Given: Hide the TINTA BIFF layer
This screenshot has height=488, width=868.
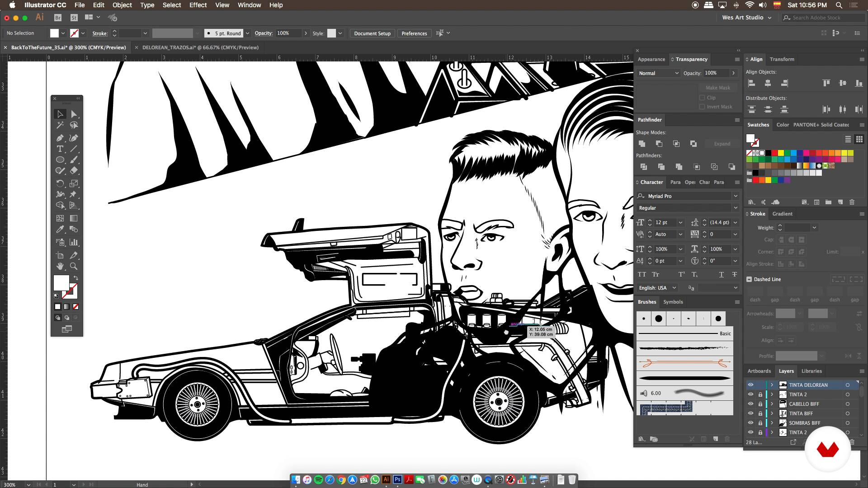Looking at the screenshot, I should point(750,413).
